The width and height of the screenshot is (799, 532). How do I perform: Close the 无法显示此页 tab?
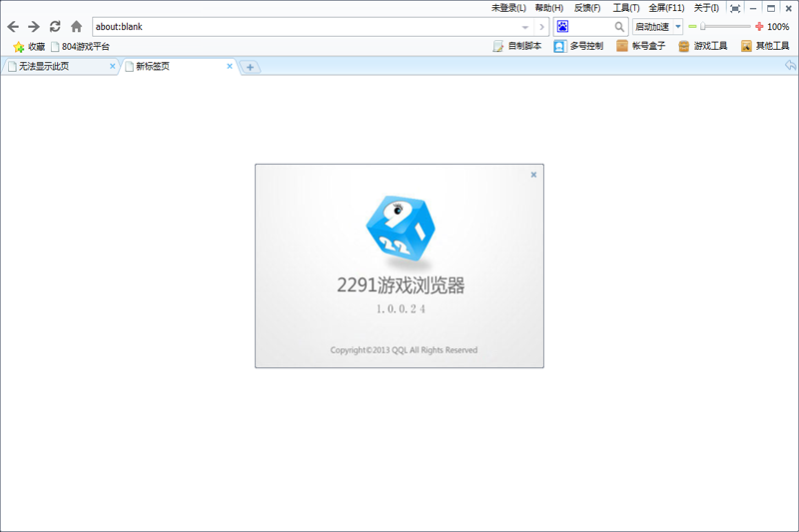point(113,66)
